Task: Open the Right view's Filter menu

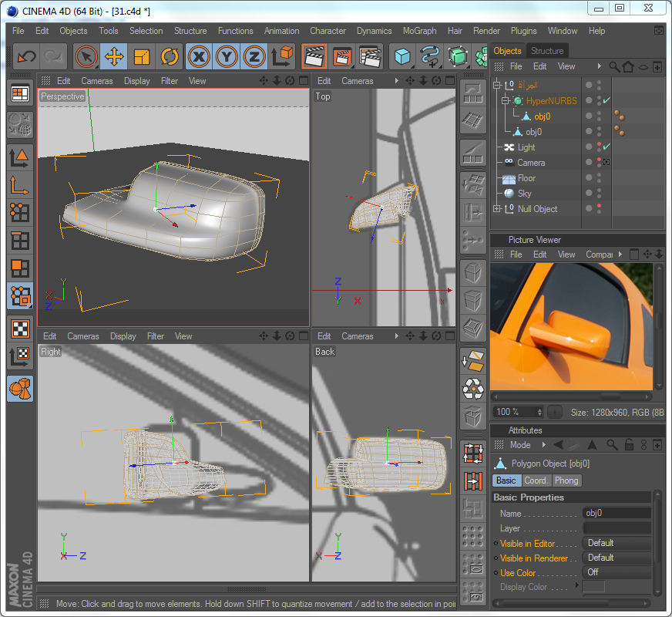Action: pos(155,336)
